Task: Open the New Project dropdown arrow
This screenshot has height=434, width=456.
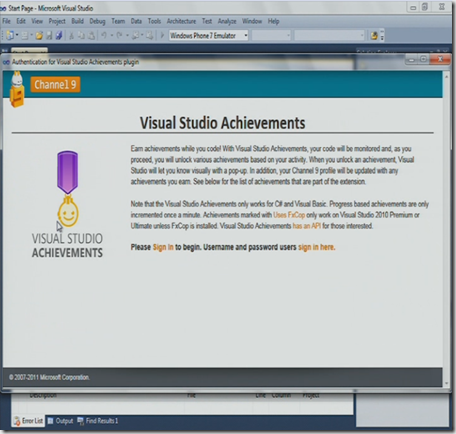Action: click(x=17, y=35)
